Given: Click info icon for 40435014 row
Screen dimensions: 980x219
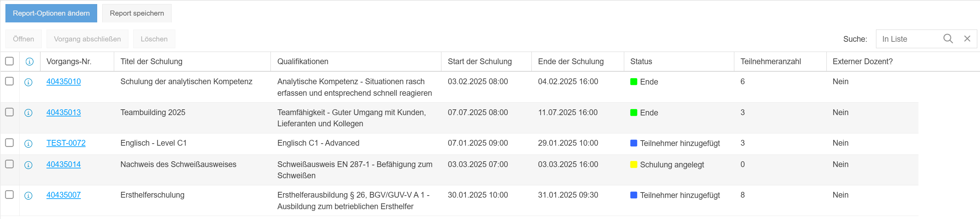Looking at the screenshot, I should pos(29,165).
